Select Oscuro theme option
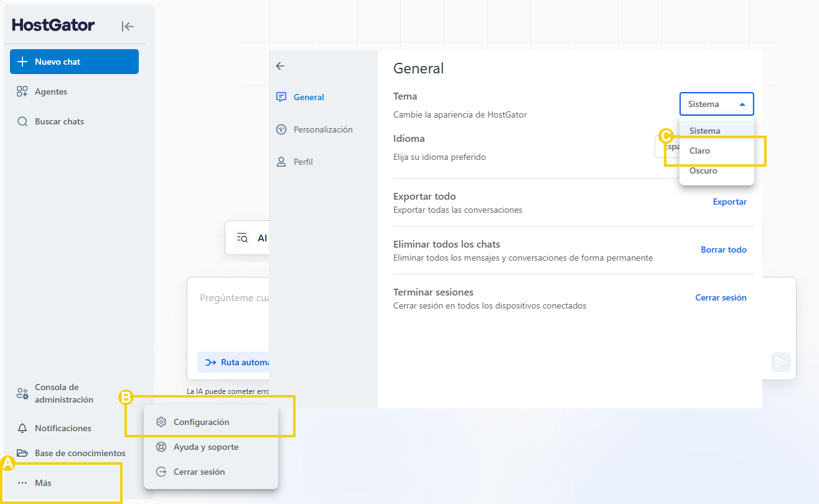 [x=717, y=170]
